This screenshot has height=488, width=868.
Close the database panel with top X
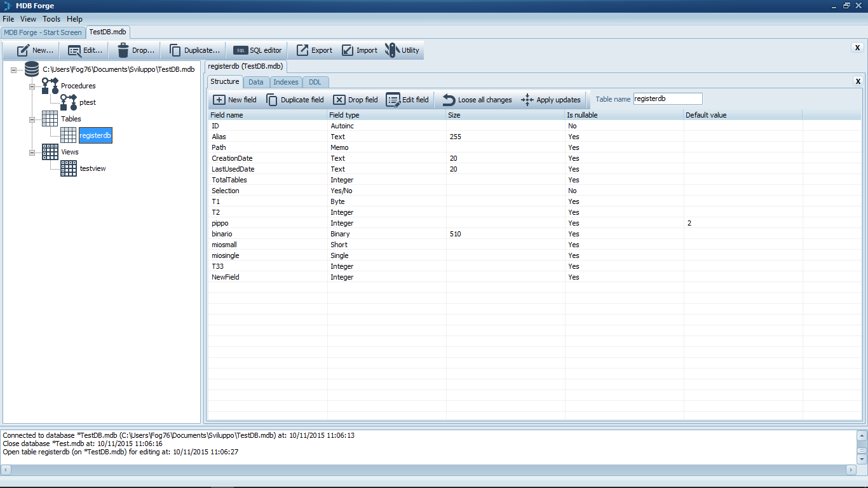[857, 48]
